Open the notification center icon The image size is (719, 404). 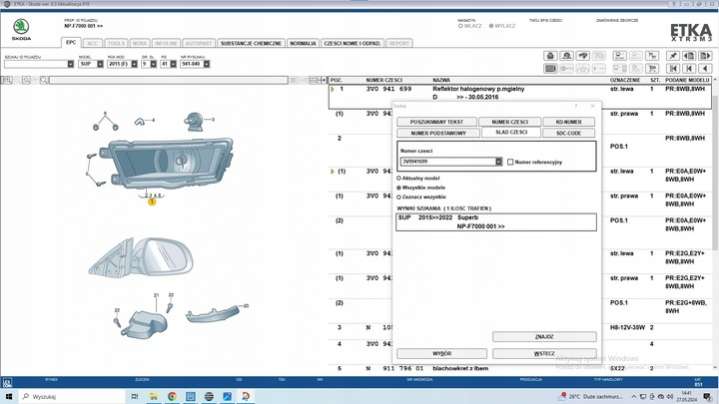pos(707,396)
